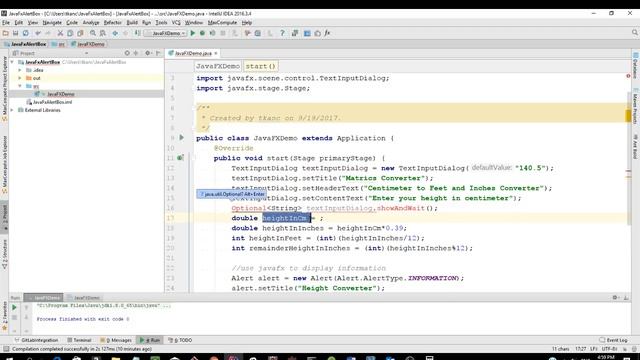The height and width of the screenshot is (360, 640).
Task: Stop process button in Run panel
Action: tap(14, 317)
